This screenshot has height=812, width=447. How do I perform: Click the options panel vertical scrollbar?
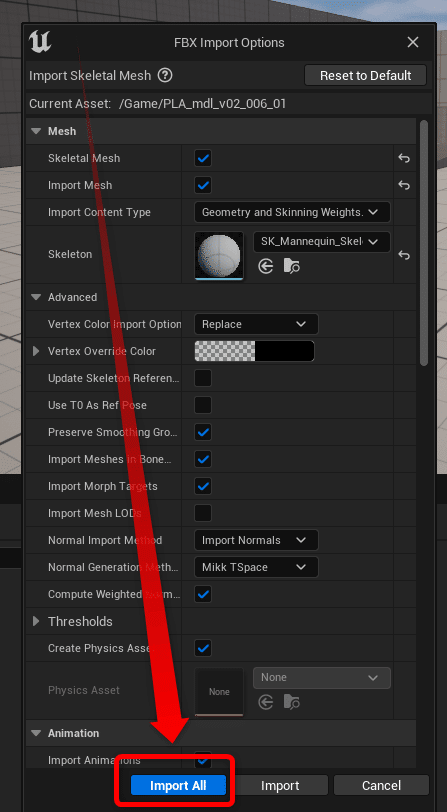click(x=424, y=243)
